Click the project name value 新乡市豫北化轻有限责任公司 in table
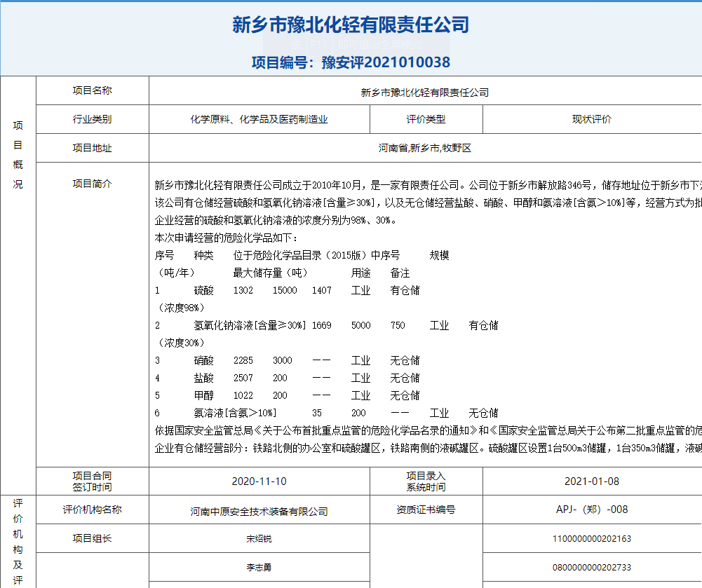The width and height of the screenshot is (702, 588). click(425, 93)
